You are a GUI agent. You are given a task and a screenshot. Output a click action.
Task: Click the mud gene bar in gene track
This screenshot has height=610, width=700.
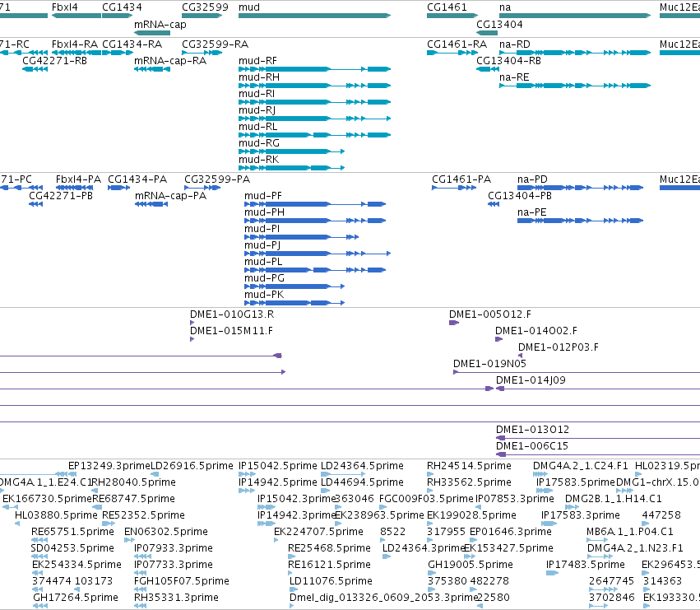(315, 16)
